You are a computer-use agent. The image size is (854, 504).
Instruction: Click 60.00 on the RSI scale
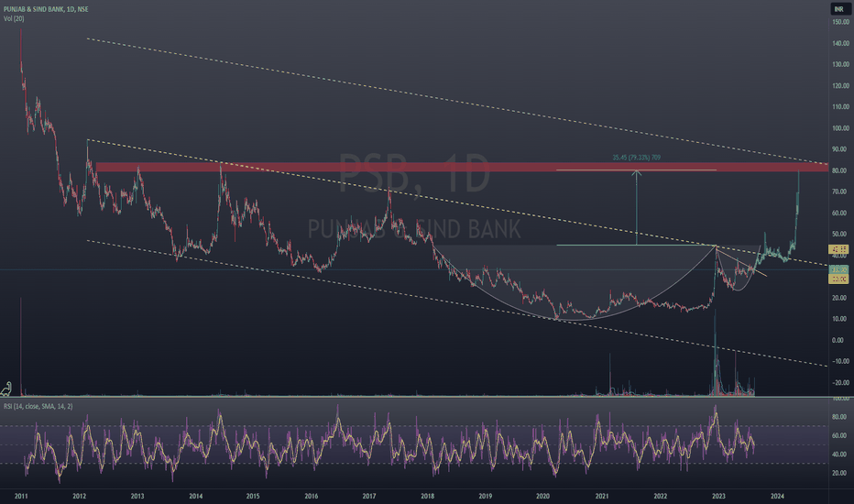pyautogui.click(x=839, y=436)
